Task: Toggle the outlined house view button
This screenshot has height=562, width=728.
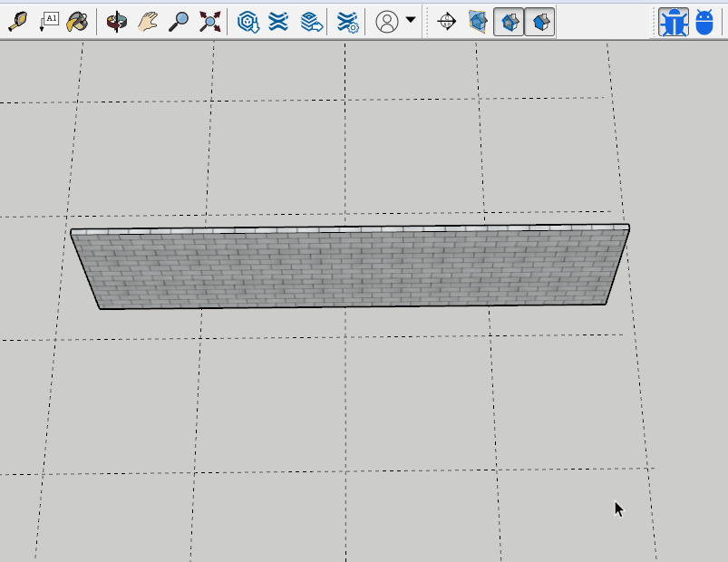Action: pos(509,22)
